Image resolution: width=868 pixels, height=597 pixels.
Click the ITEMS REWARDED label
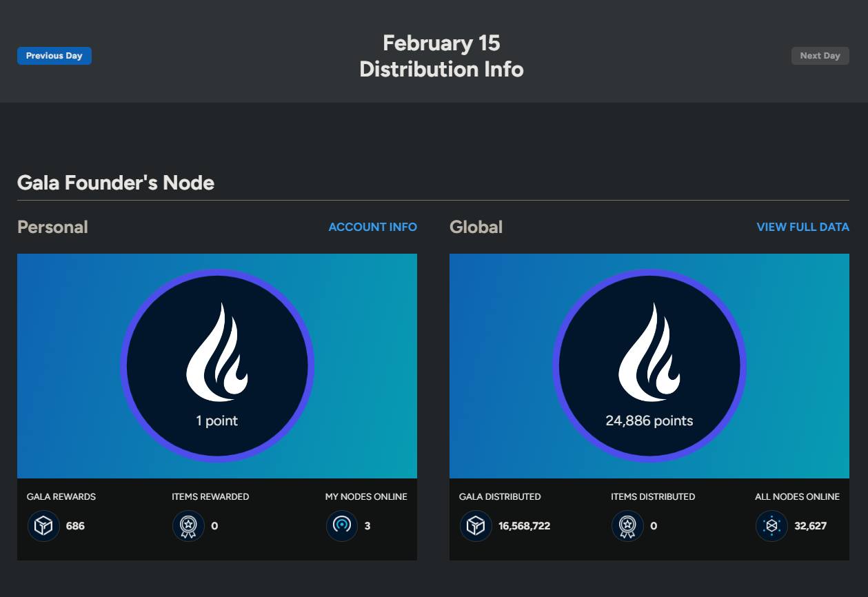pos(210,496)
